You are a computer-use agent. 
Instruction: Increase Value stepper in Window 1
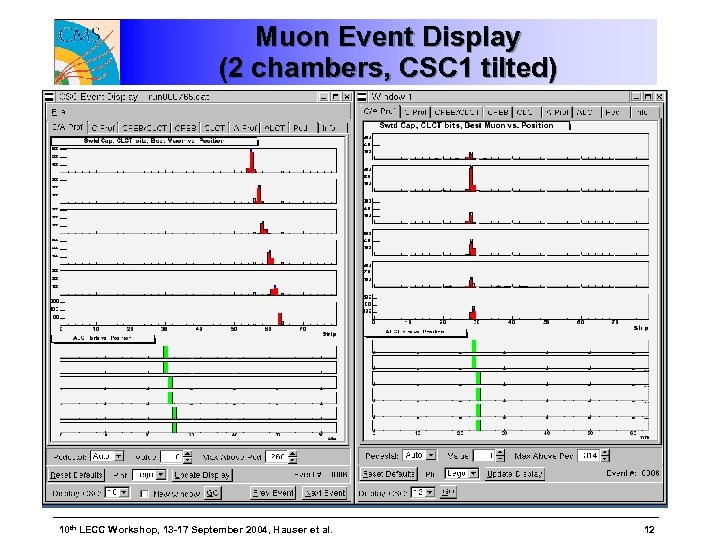(x=501, y=453)
